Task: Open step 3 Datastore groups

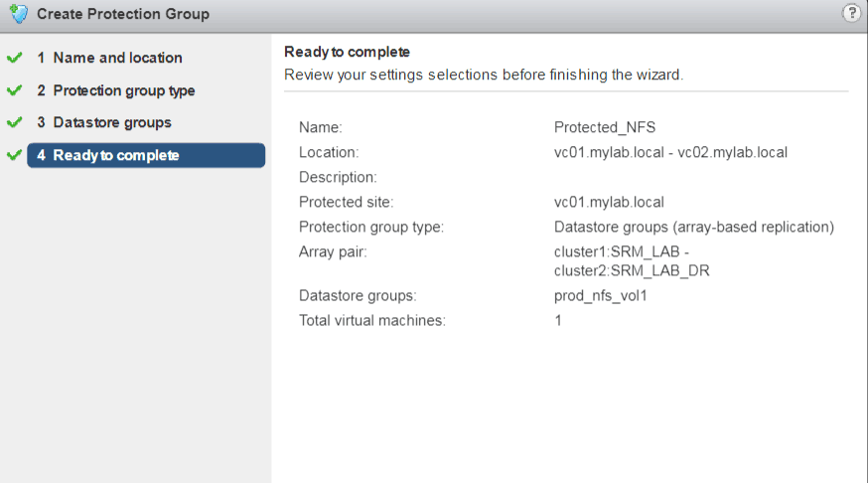Action: pyautogui.click(x=111, y=123)
